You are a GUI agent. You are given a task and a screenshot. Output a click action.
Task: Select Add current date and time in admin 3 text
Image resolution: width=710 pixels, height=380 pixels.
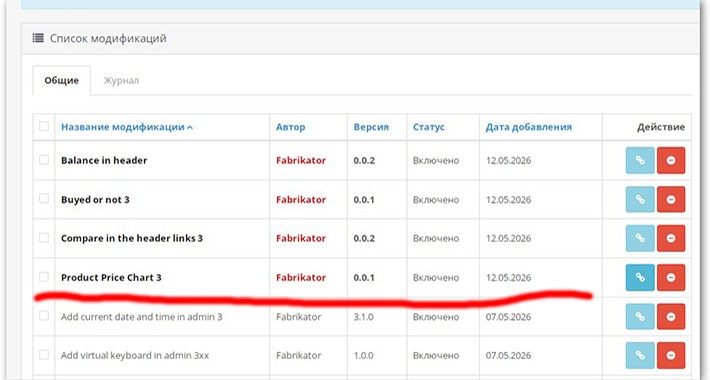(142, 317)
